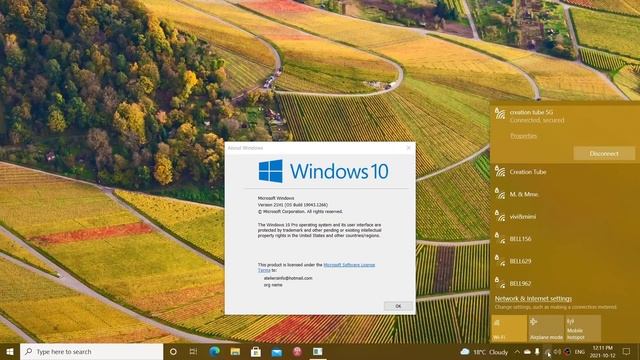Open the volume speaker tray icon

557,352
